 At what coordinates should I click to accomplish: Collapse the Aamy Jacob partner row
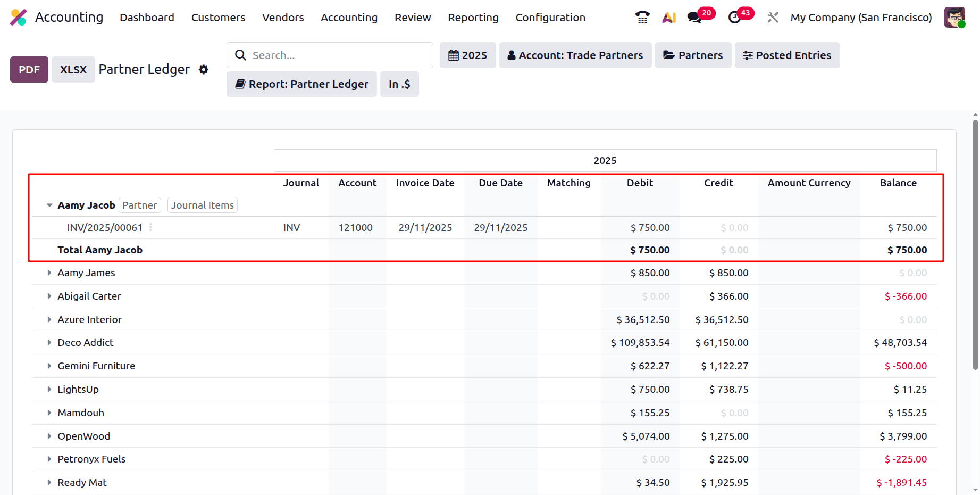coord(49,205)
